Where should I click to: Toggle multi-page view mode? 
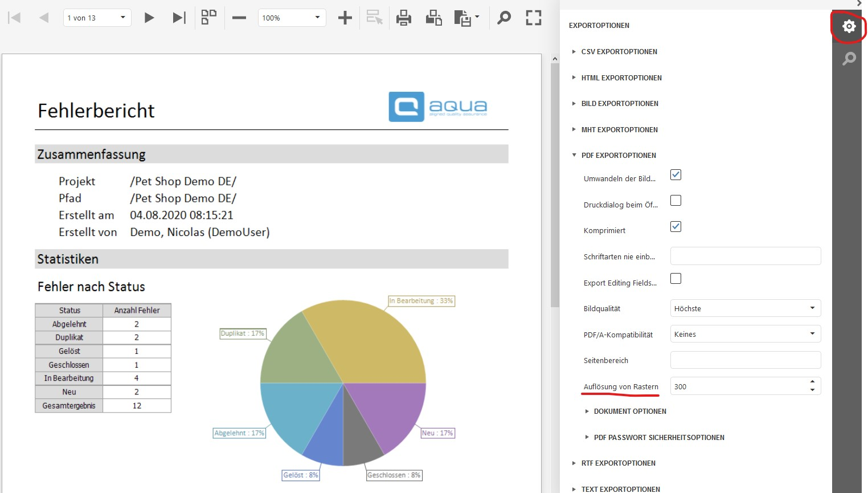(209, 18)
